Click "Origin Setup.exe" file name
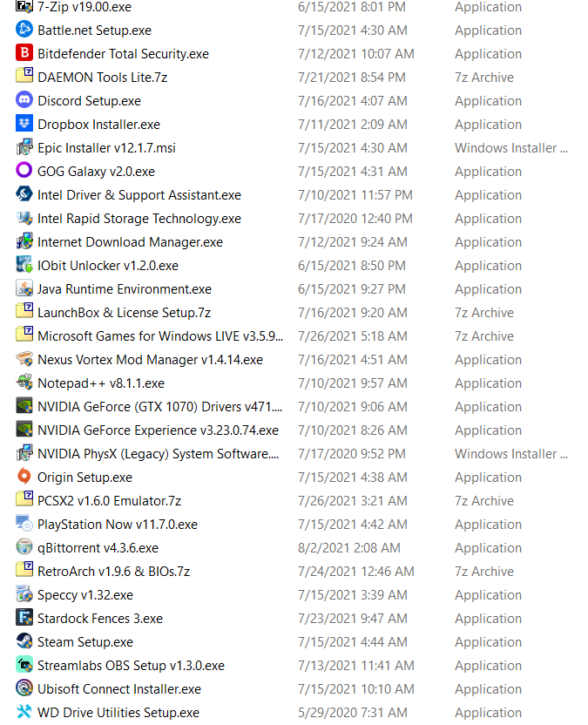 pos(84,478)
